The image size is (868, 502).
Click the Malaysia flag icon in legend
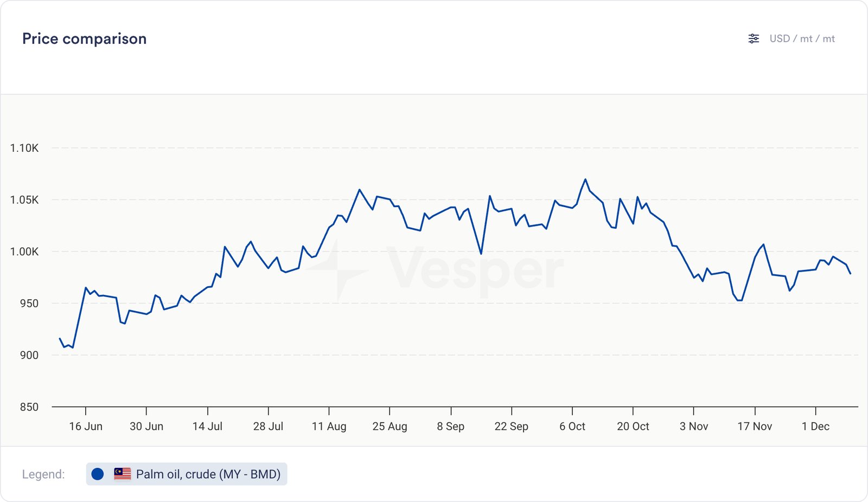click(x=123, y=474)
